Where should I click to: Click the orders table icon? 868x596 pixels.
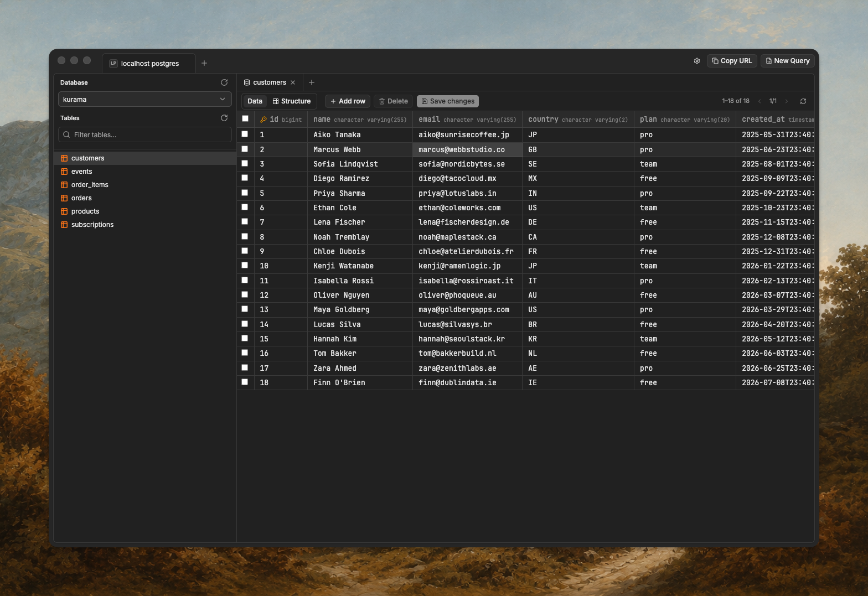[64, 198]
